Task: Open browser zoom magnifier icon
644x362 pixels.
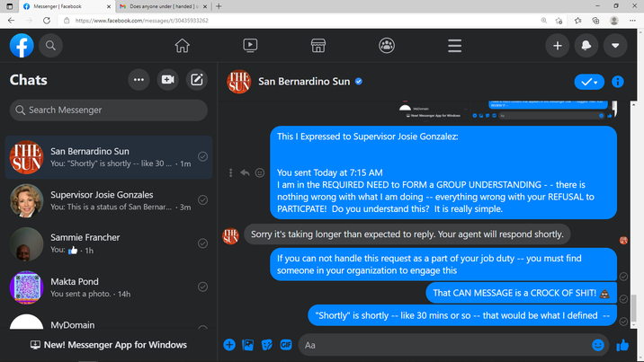Action: [x=544, y=21]
